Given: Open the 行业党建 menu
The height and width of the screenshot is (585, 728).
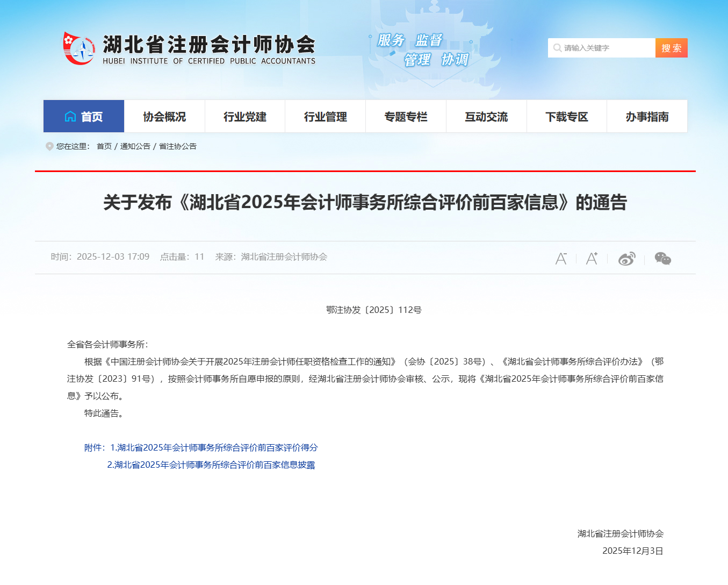Looking at the screenshot, I should pyautogui.click(x=244, y=116).
